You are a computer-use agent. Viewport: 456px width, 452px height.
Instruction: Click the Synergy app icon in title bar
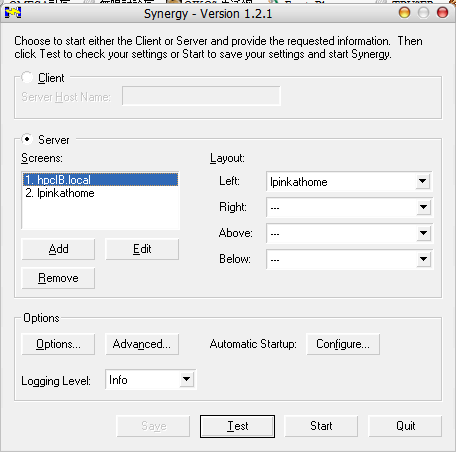pos(13,13)
